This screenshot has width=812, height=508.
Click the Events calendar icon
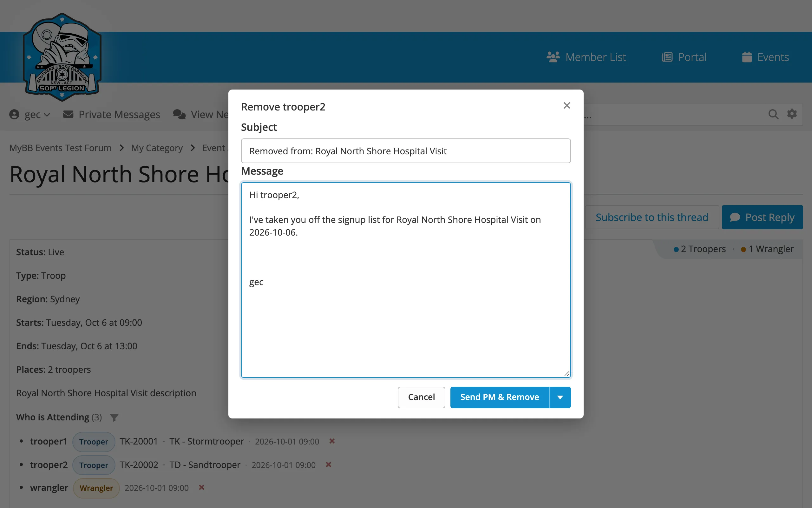[747, 57]
